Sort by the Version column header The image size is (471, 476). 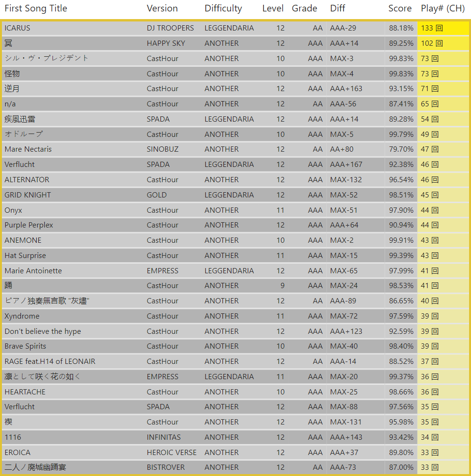(162, 9)
